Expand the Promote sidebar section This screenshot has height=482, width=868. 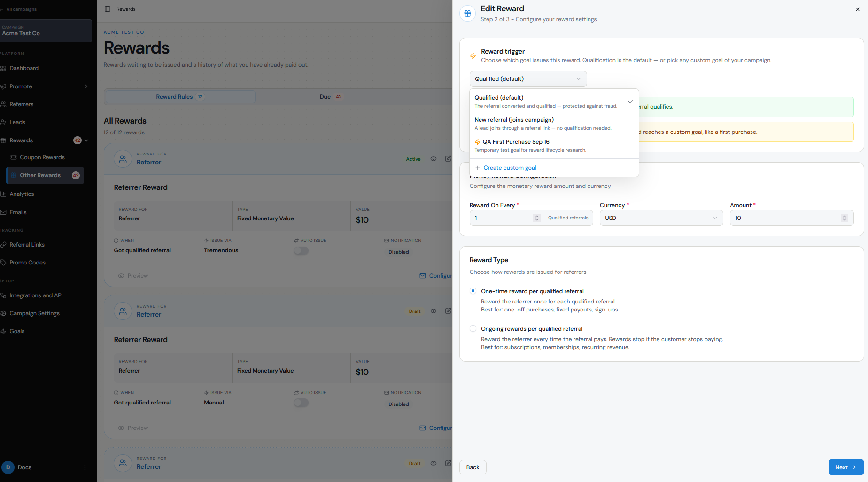click(86, 86)
